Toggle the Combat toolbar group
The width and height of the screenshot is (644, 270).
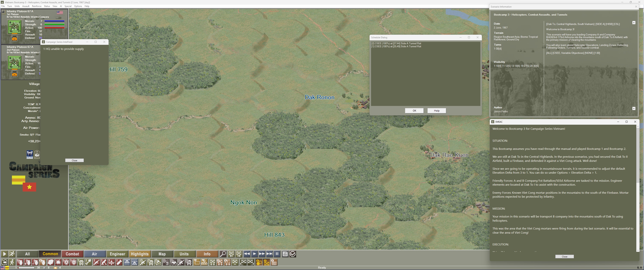tap(72, 254)
